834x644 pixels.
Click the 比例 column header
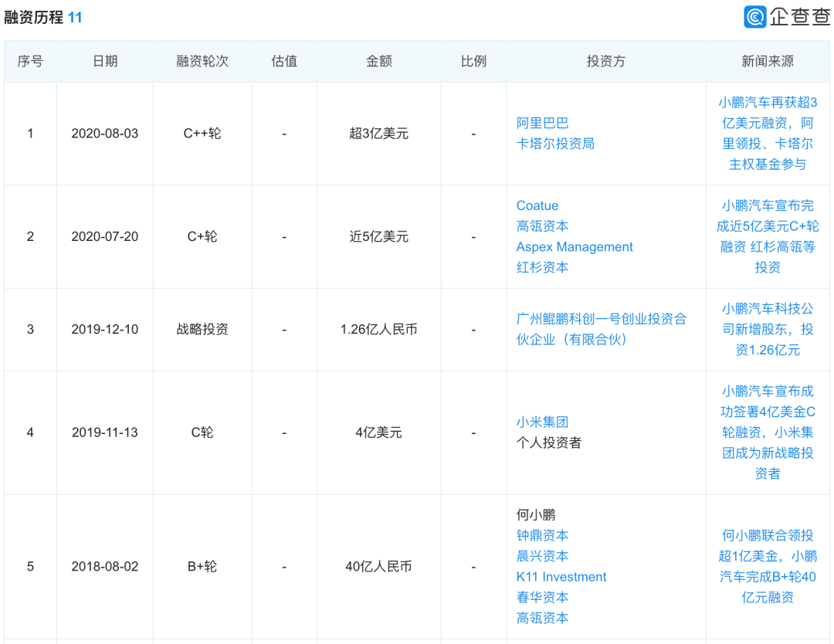(473, 61)
